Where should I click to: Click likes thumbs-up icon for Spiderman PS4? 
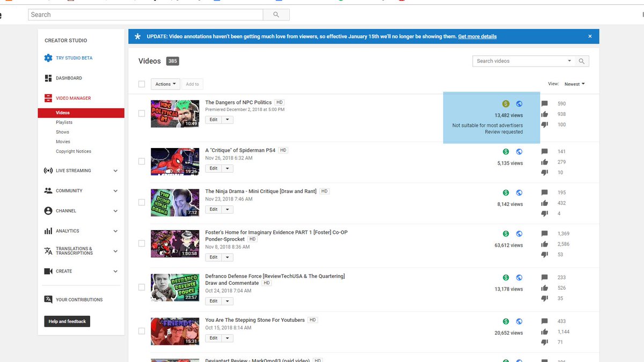pos(545,162)
